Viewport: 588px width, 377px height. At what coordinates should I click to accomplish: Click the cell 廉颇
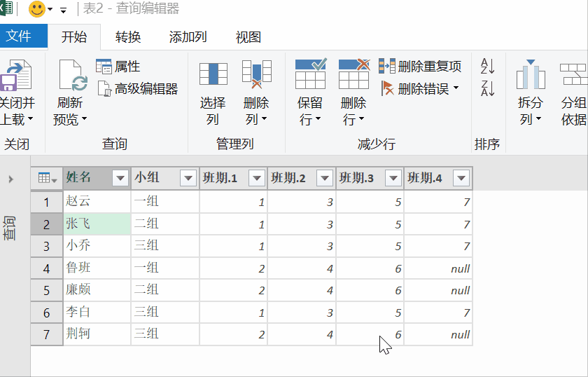coord(97,290)
